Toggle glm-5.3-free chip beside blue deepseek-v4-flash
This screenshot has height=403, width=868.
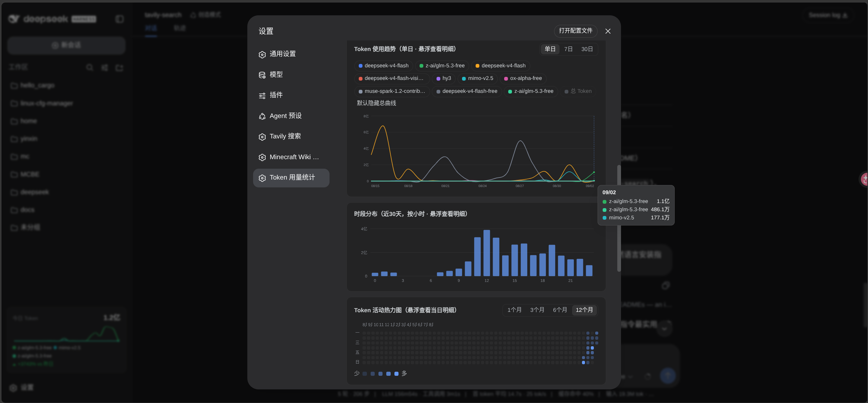[x=442, y=66]
